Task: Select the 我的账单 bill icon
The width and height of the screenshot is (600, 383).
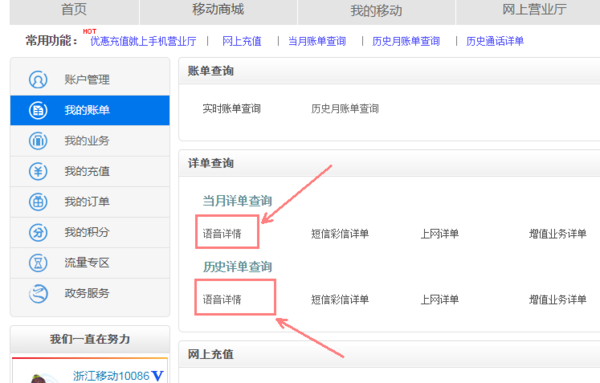Action: point(38,110)
